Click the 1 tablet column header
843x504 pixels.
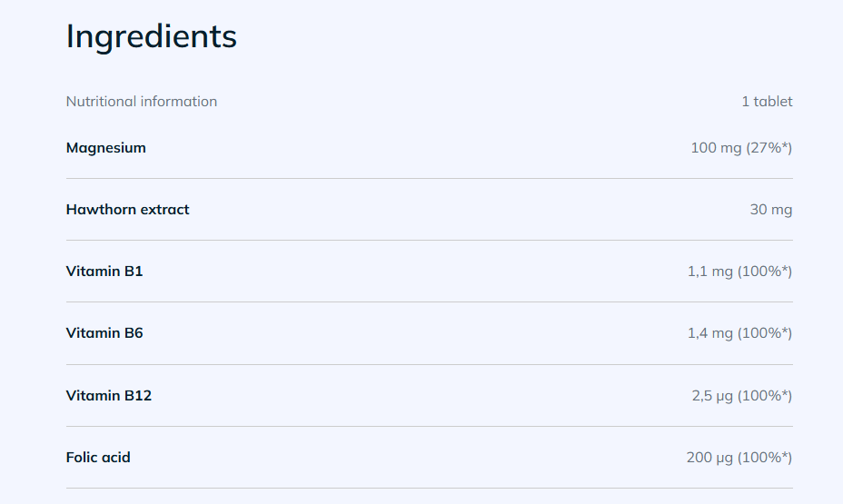tap(767, 102)
